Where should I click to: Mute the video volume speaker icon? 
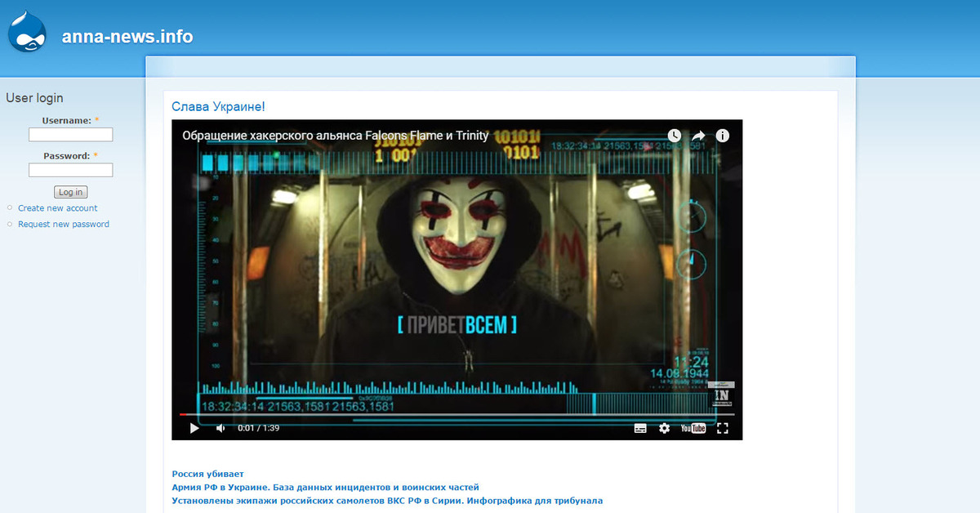click(x=220, y=428)
